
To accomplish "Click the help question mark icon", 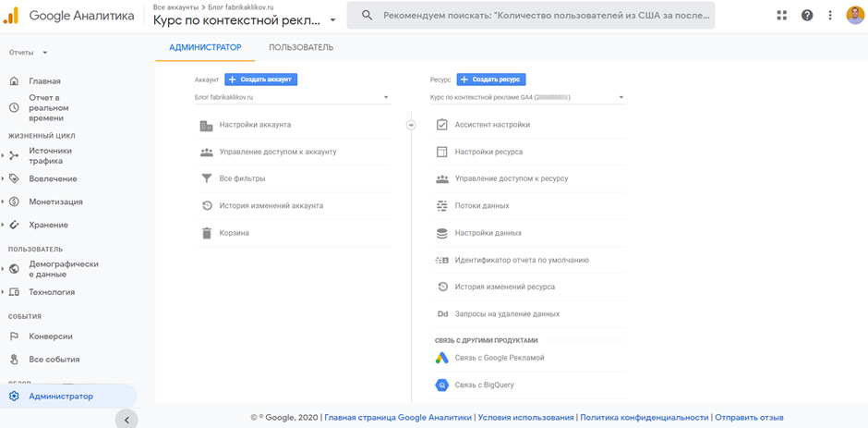I will coord(807,16).
